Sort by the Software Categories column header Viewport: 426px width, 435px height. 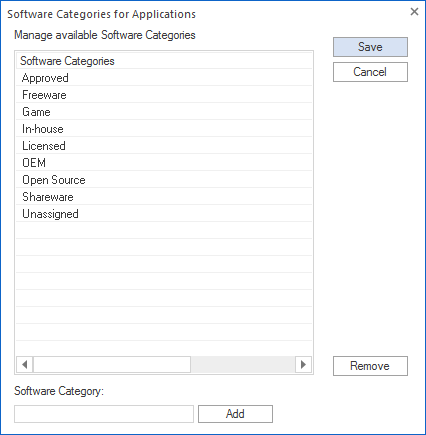point(164,61)
